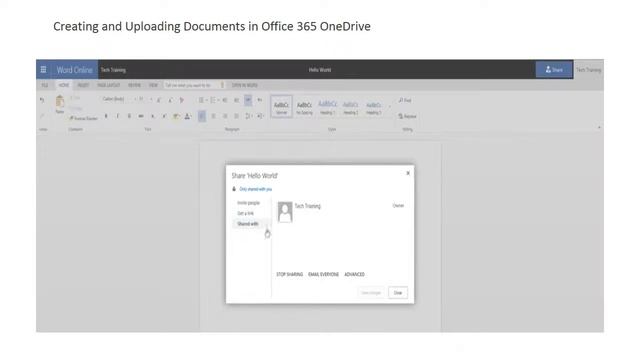The width and height of the screenshot is (640, 360).
Task: Click the Clear Formatting icon
Action: [x=182, y=100]
